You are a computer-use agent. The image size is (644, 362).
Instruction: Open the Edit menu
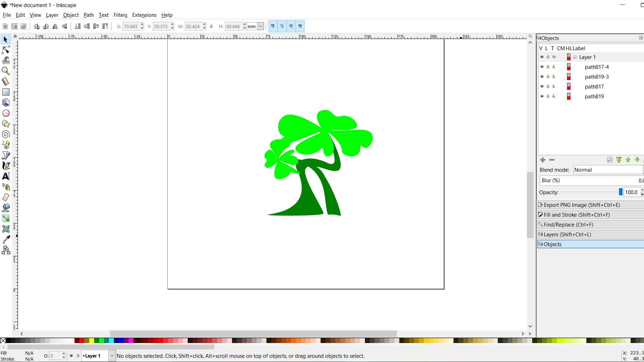pyautogui.click(x=20, y=15)
